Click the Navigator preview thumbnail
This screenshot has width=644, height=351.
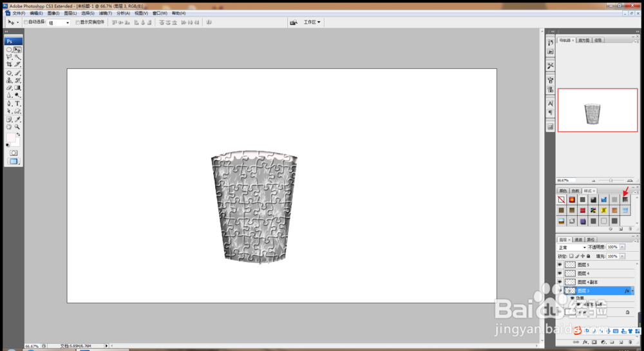598,110
